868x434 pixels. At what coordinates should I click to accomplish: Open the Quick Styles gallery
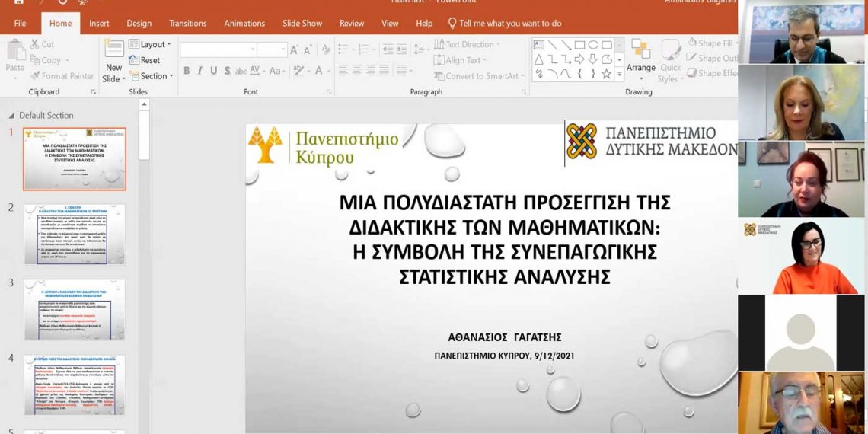point(671,61)
